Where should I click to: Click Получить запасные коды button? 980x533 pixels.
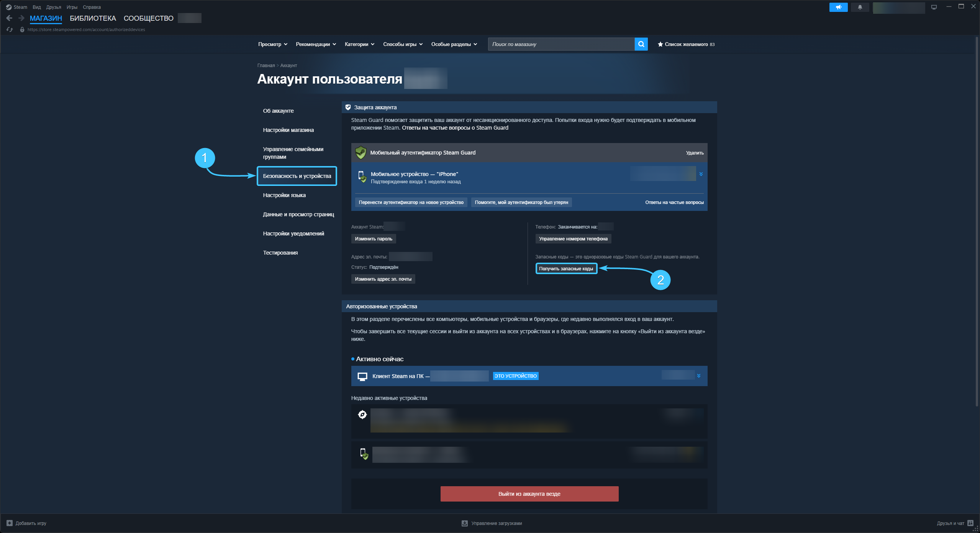coord(566,269)
